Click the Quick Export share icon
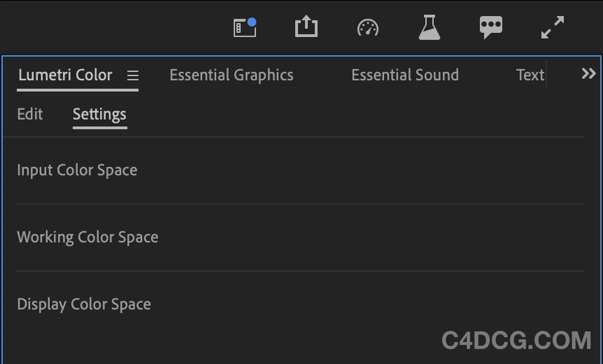Screen dimensions: 603x364 coord(306,27)
